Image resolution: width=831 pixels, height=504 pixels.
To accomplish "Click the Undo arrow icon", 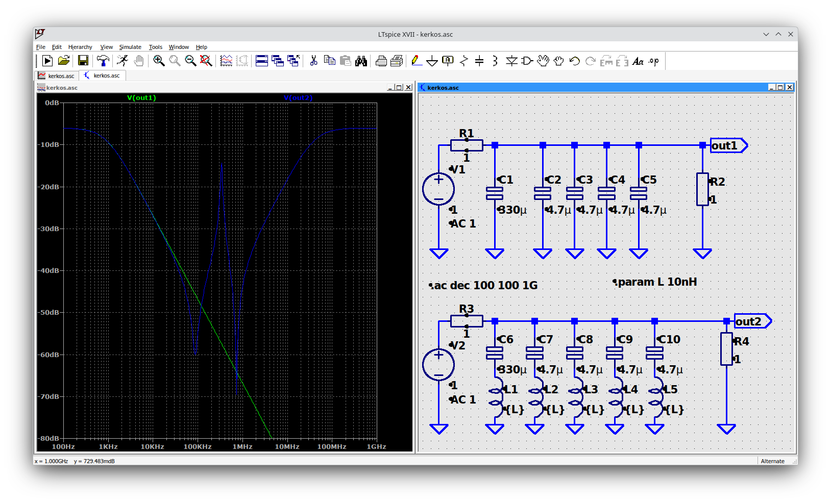I will [575, 61].
